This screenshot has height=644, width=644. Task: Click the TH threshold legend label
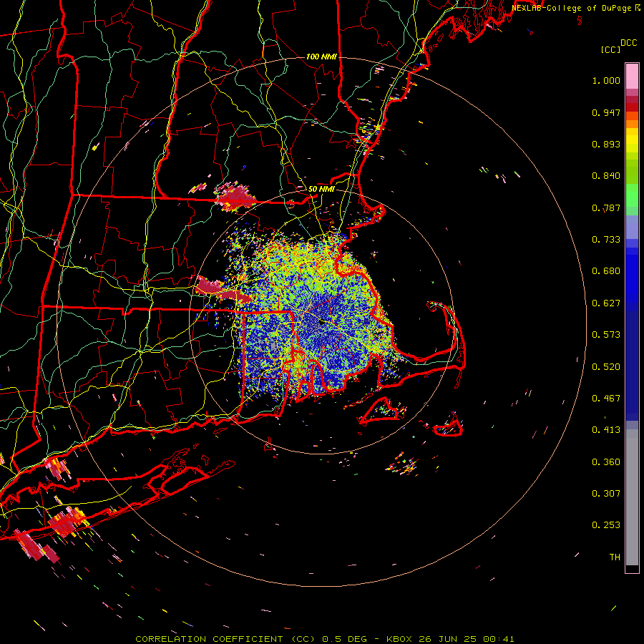click(615, 557)
